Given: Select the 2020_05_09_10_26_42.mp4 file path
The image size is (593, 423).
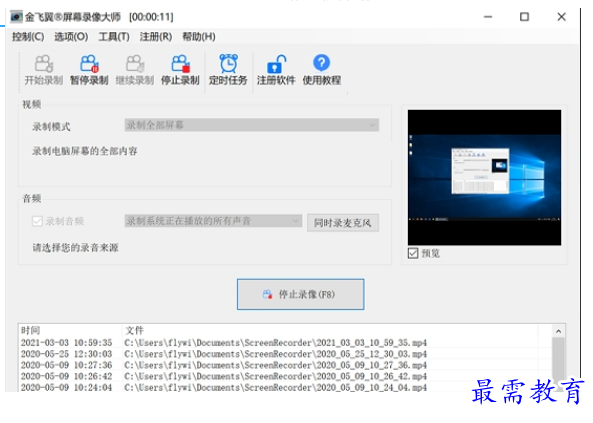Looking at the screenshot, I should [x=275, y=376].
